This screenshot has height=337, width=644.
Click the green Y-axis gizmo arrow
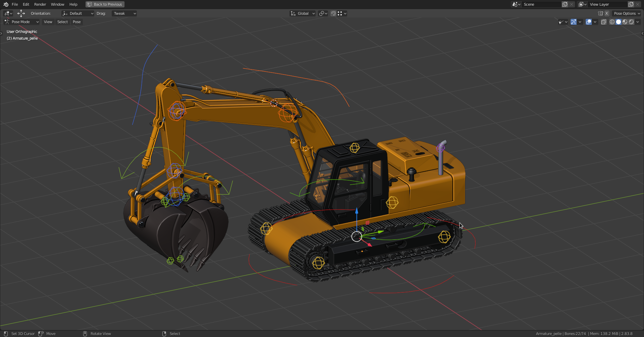point(380,232)
